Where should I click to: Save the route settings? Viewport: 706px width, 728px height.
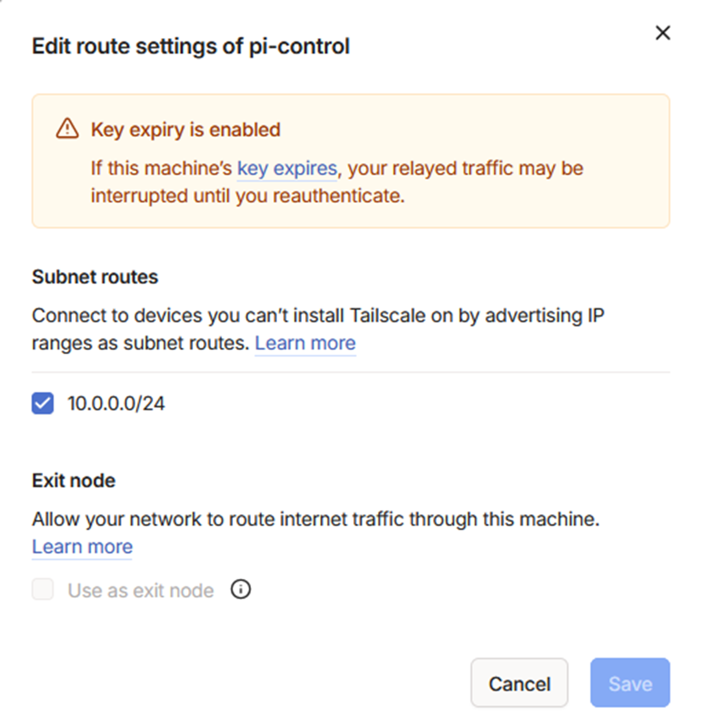click(x=630, y=683)
